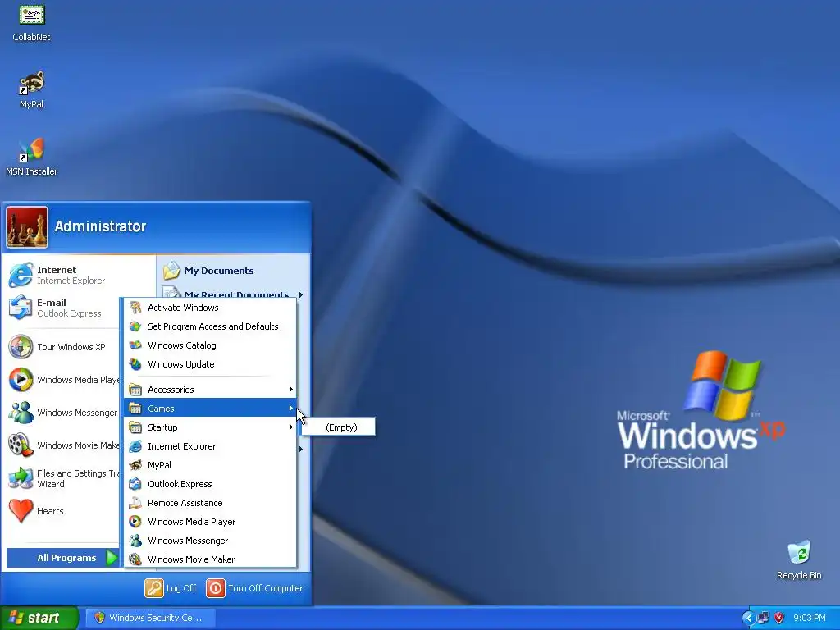Viewport: 840px width, 630px height.
Task: Open Windows Security Center taskbar button
Action: point(151,618)
